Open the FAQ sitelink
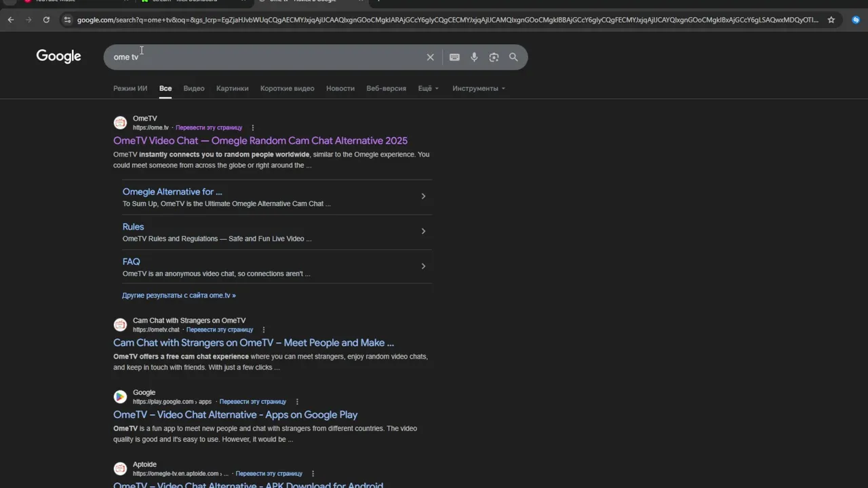Image resolution: width=868 pixels, height=488 pixels. [131, 262]
